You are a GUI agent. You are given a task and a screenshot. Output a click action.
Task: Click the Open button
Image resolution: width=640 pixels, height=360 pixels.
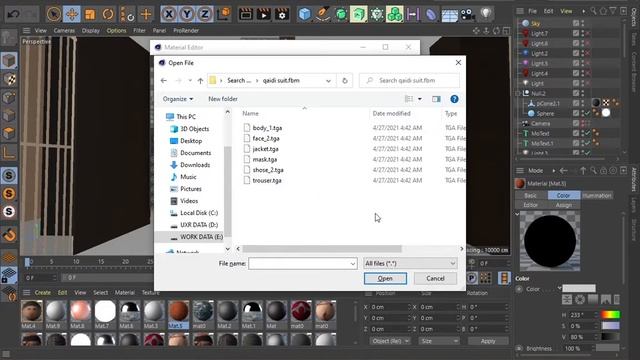click(385, 278)
